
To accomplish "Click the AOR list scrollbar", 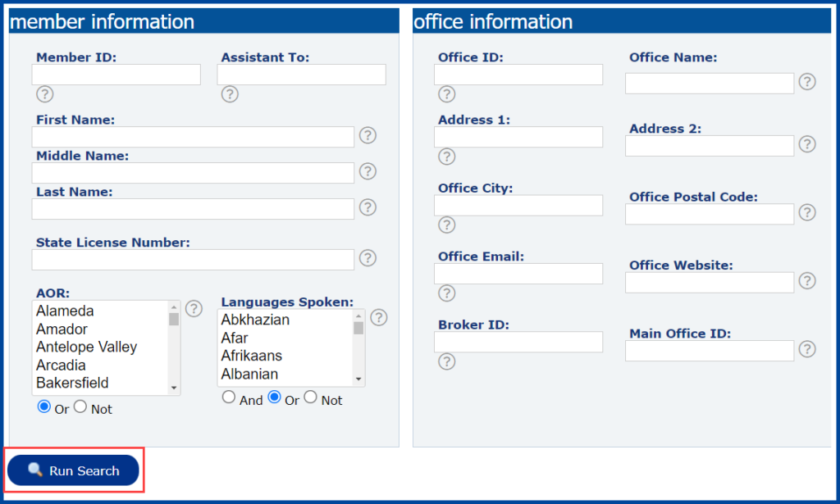I will pyautogui.click(x=173, y=328).
